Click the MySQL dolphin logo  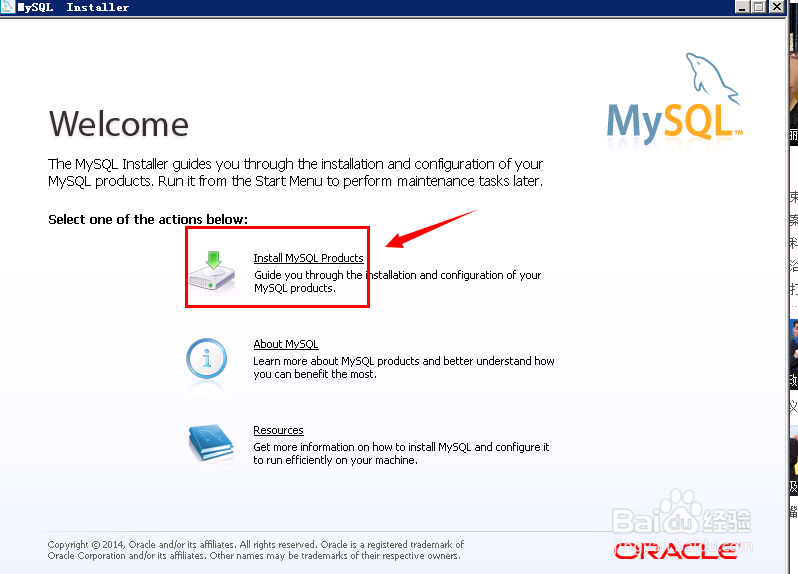click(675, 99)
